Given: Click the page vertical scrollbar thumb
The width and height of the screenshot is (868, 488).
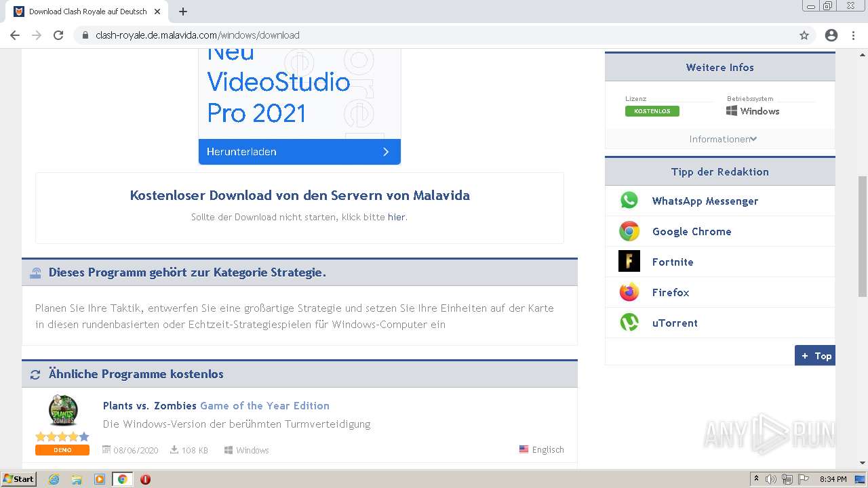Looking at the screenshot, I should 863,236.
